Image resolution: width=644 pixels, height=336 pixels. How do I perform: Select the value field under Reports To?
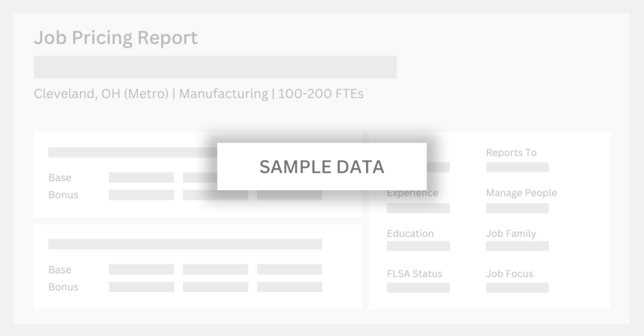click(x=517, y=168)
